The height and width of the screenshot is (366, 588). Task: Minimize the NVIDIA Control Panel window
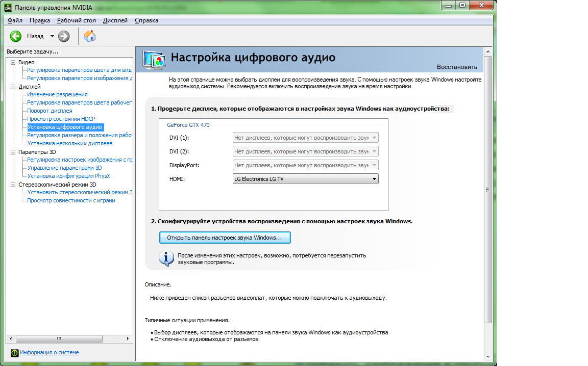pyautogui.click(x=449, y=6)
